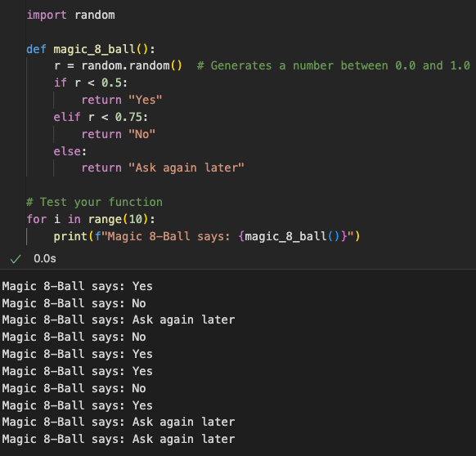Click the green execution success checkmark

pyautogui.click(x=16, y=259)
